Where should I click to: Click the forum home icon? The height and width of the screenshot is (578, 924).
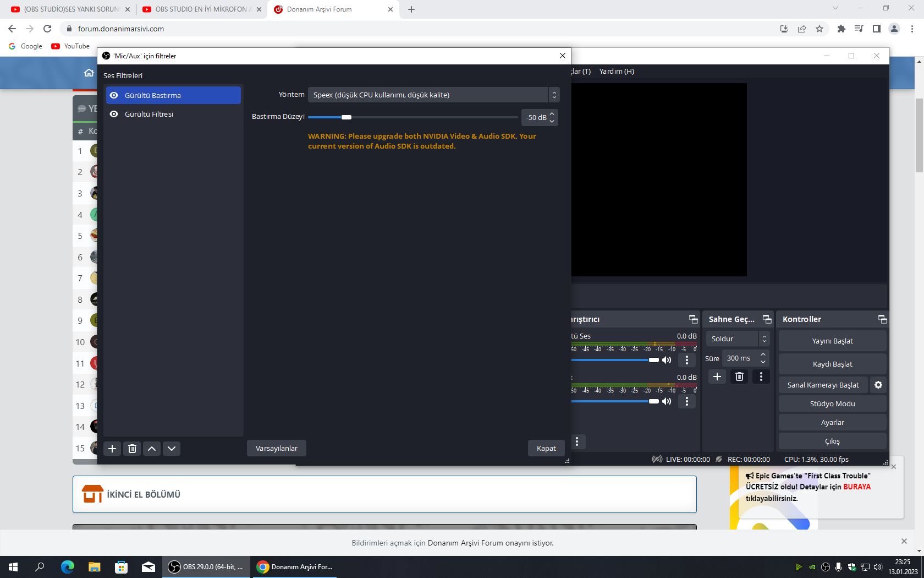click(x=89, y=73)
